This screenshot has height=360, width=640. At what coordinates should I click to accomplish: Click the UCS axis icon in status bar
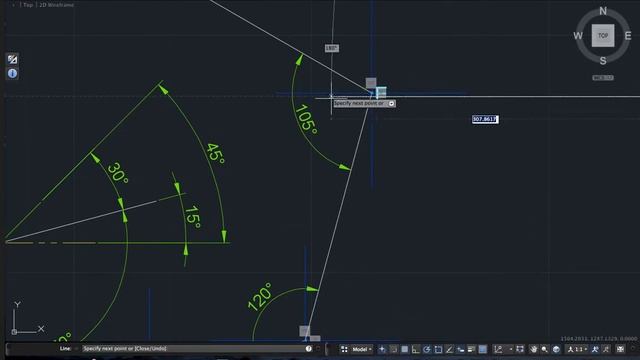pyautogui.click(x=498, y=349)
